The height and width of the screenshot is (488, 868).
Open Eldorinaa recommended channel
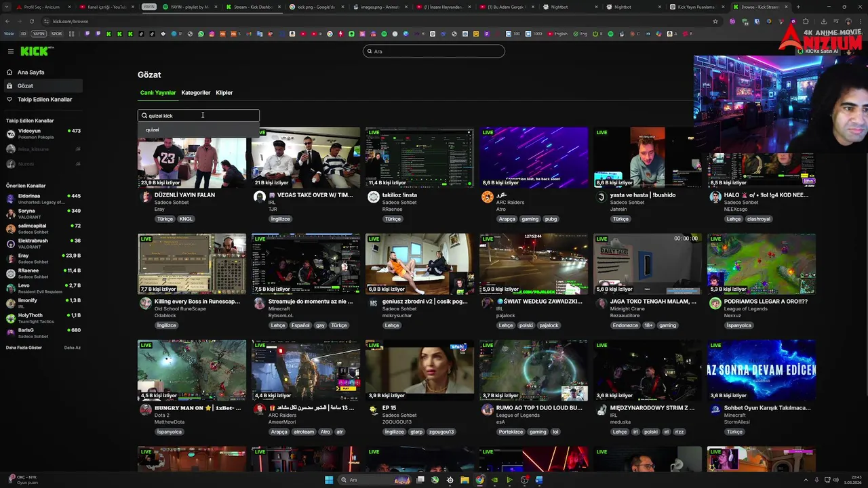pyautogui.click(x=43, y=199)
